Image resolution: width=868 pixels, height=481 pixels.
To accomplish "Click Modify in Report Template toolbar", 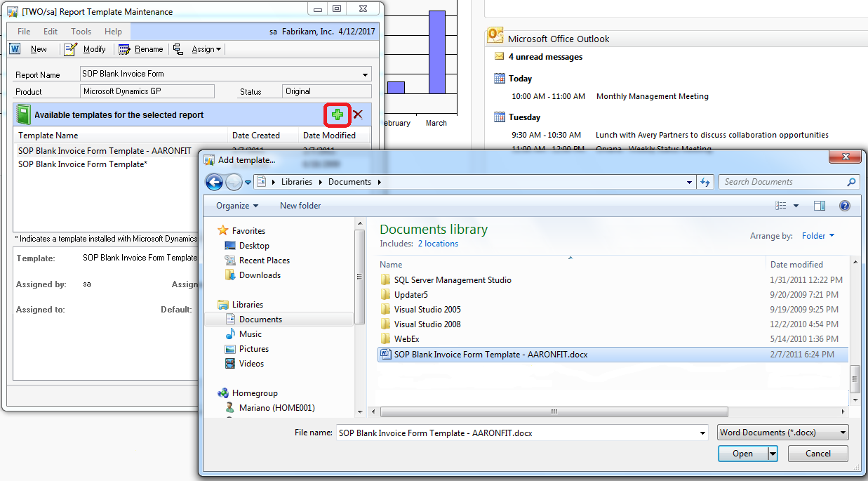I will (x=85, y=49).
